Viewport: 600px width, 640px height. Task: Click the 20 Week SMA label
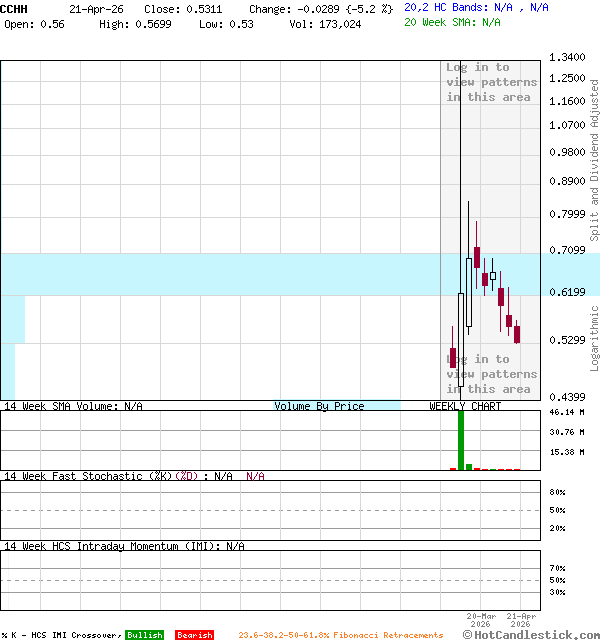pos(452,22)
